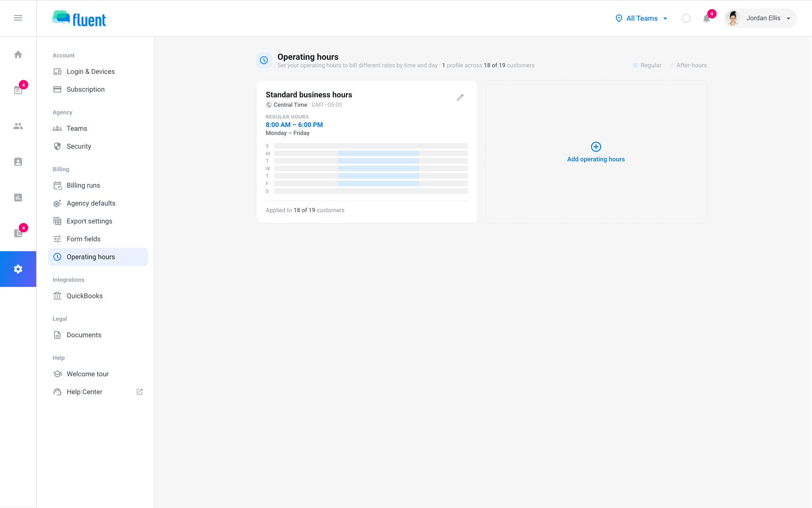Select Operating hours menu item
Viewport: 812px width, 508px height.
98,257
